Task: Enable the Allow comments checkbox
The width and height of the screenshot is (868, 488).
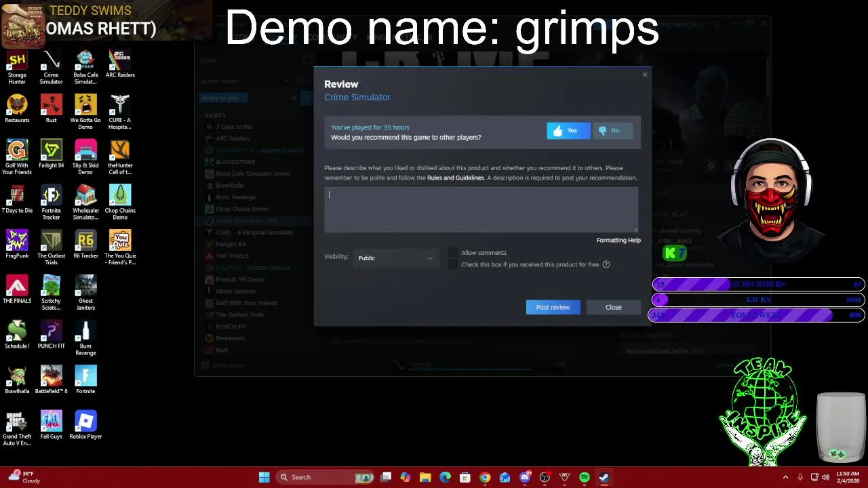Action: click(453, 253)
